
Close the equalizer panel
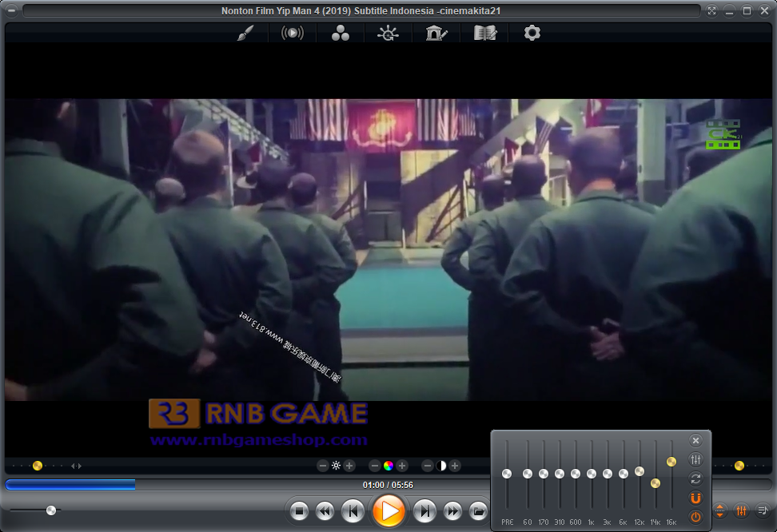pos(695,440)
